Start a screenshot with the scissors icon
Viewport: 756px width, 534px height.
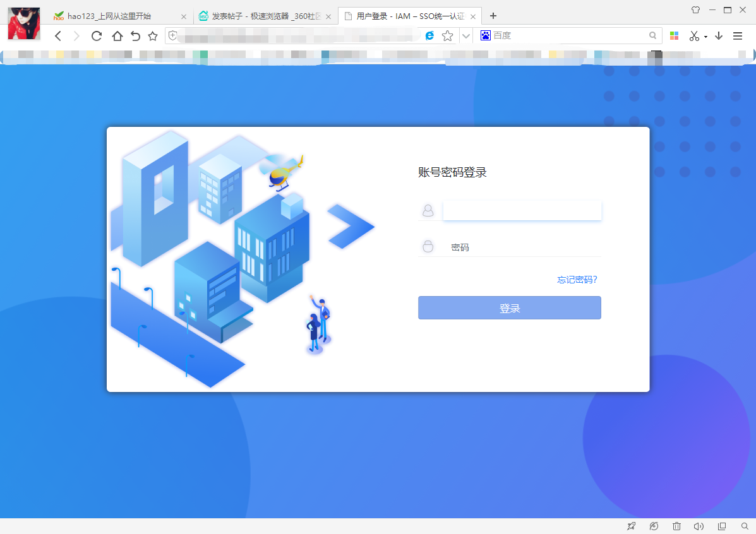(694, 36)
